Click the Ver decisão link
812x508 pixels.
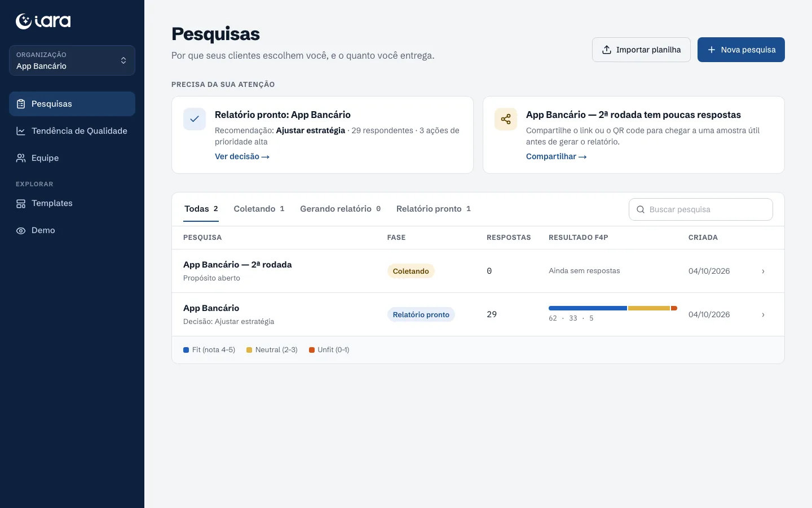pyautogui.click(x=242, y=156)
